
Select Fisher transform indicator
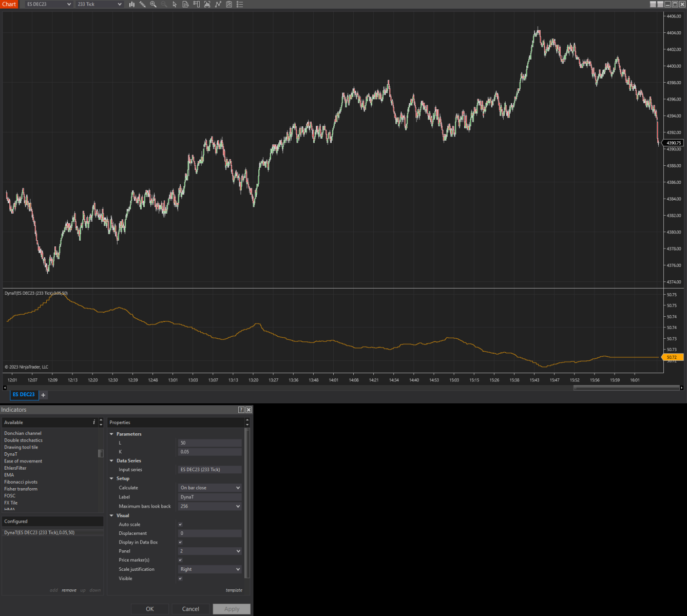coord(21,489)
